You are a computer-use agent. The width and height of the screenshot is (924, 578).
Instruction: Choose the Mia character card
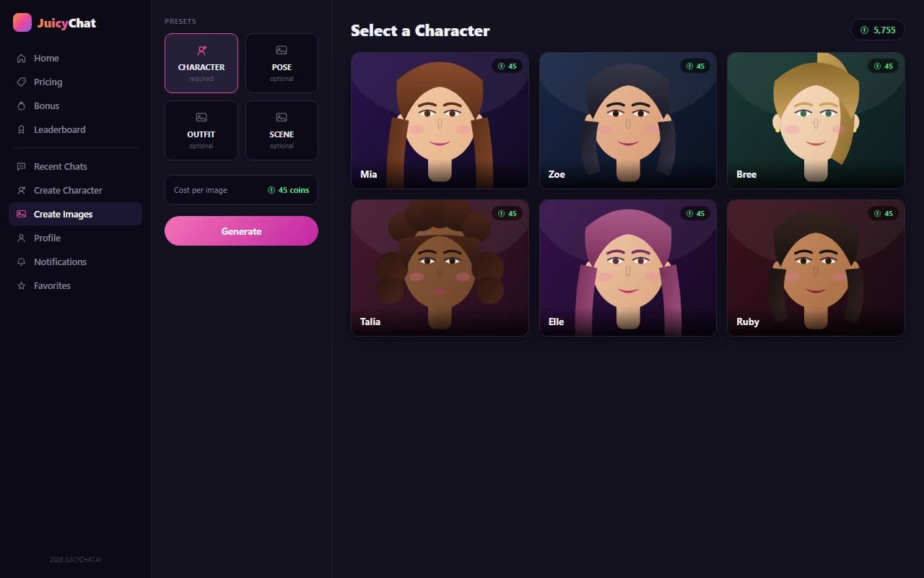[440, 121]
